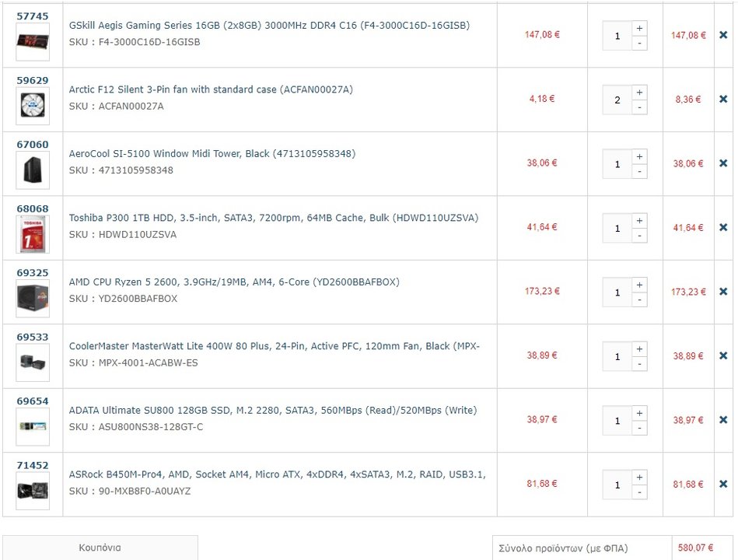Image resolution: width=738 pixels, height=560 pixels.
Task: Click SKU text HDWD110UZSVA
Action: 138,234
